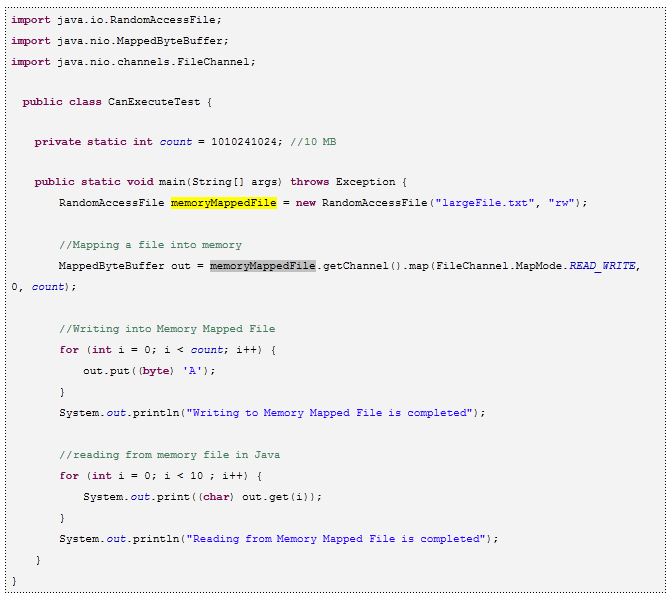Click the yellow-highlighted memoryMappedFile variable declaration
The height and width of the screenshot is (595, 671).
pos(223,203)
